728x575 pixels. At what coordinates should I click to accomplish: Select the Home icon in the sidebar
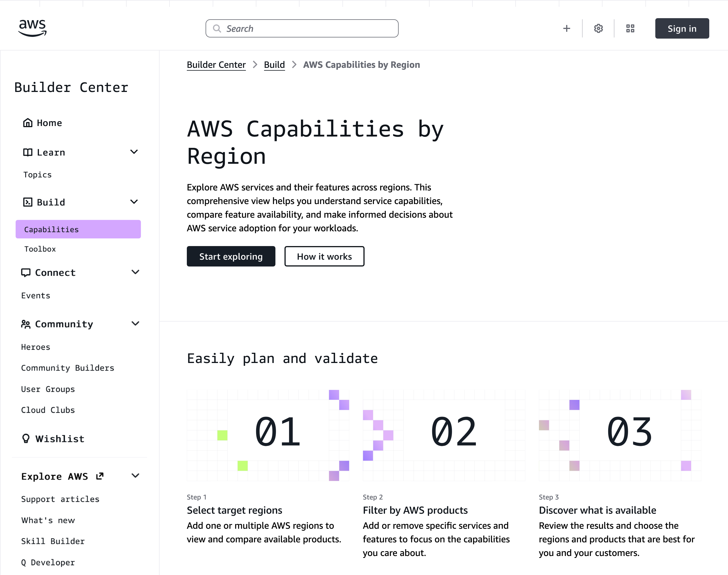coord(27,123)
